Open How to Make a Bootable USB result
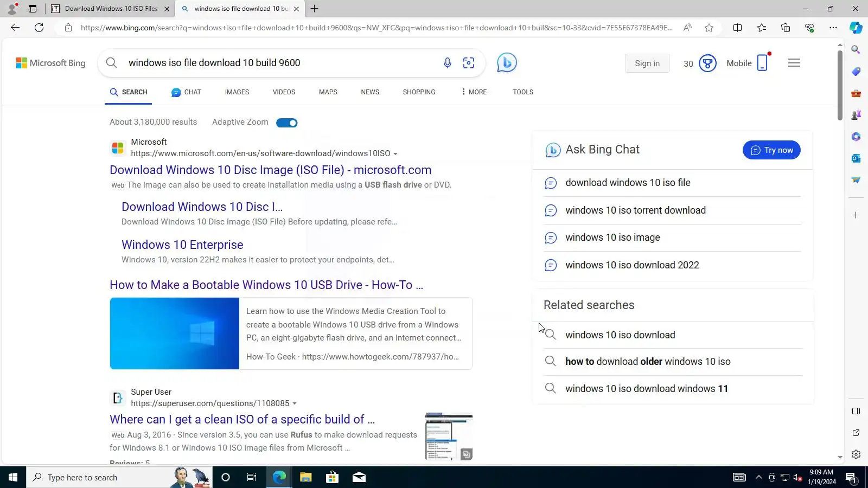 266,285
